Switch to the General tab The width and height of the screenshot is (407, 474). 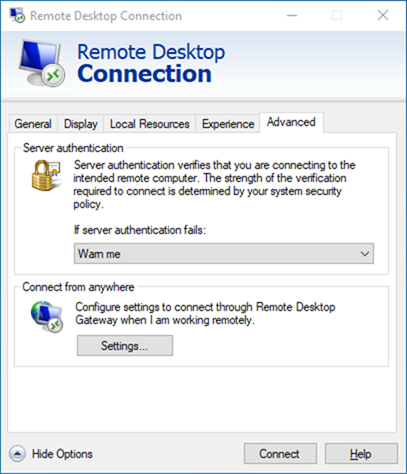(x=33, y=124)
